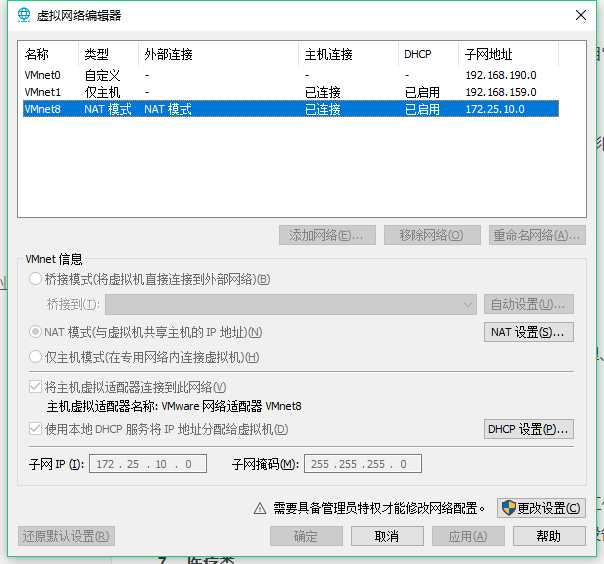Click the DHCP column header
Viewport: 604px width, 564px height.
pos(428,54)
